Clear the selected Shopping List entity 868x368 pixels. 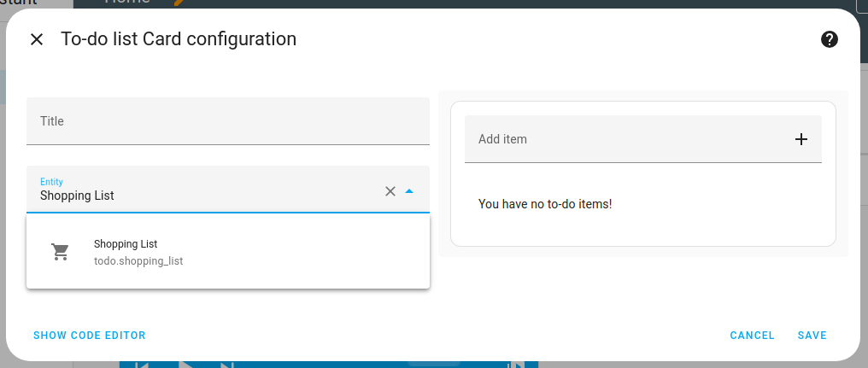point(390,191)
